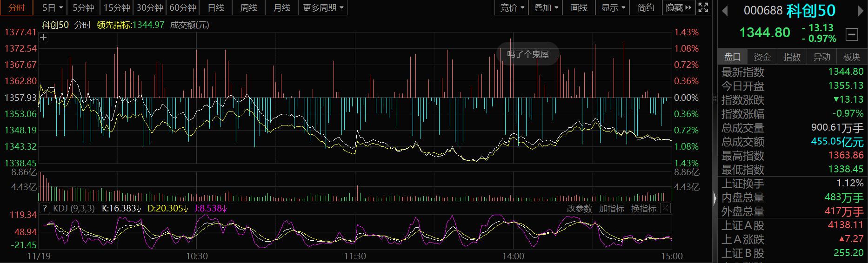Expand the 更多周期 dropdown
This screenshot has height=263, width=868.
pos(323,7)
